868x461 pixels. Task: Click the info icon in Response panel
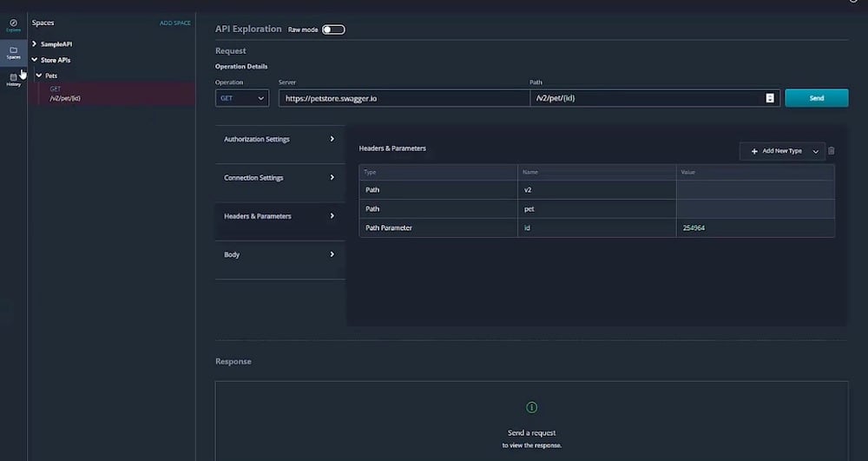tap(532, 407)
